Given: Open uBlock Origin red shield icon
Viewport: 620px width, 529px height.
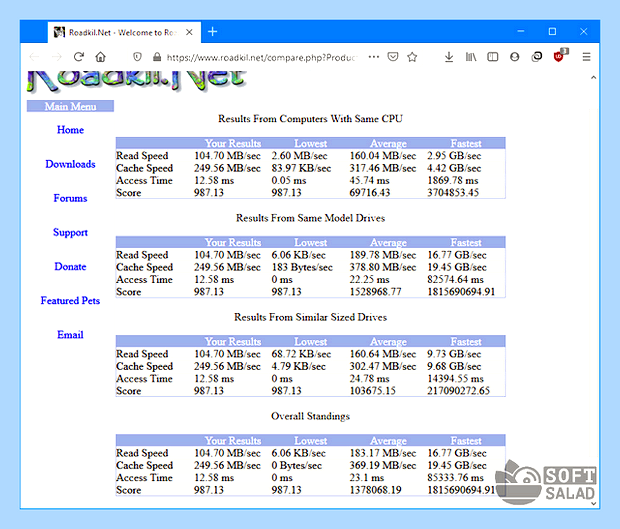Looking at the screenshot, I should (560, 56).
